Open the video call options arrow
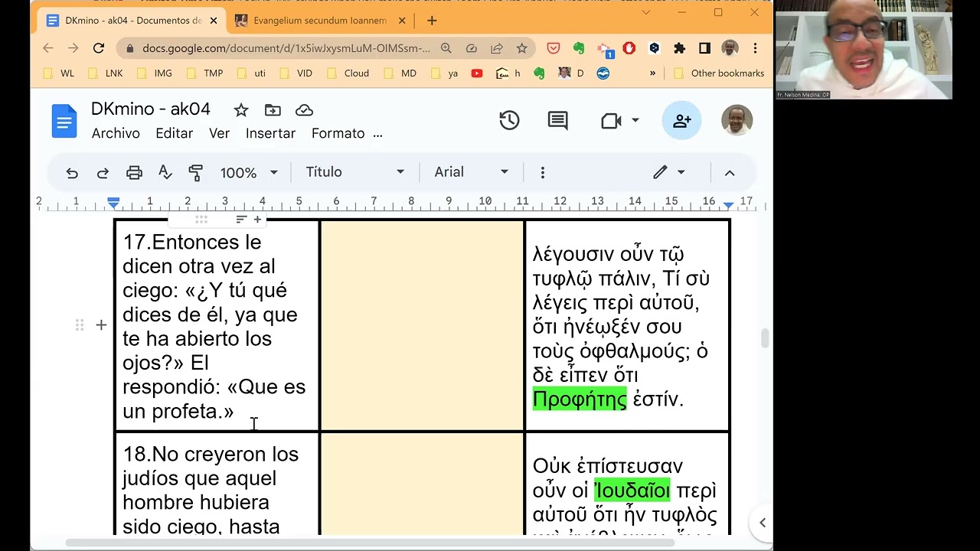The width and height of the screenshot is (980, 551). tap(635, 121)
